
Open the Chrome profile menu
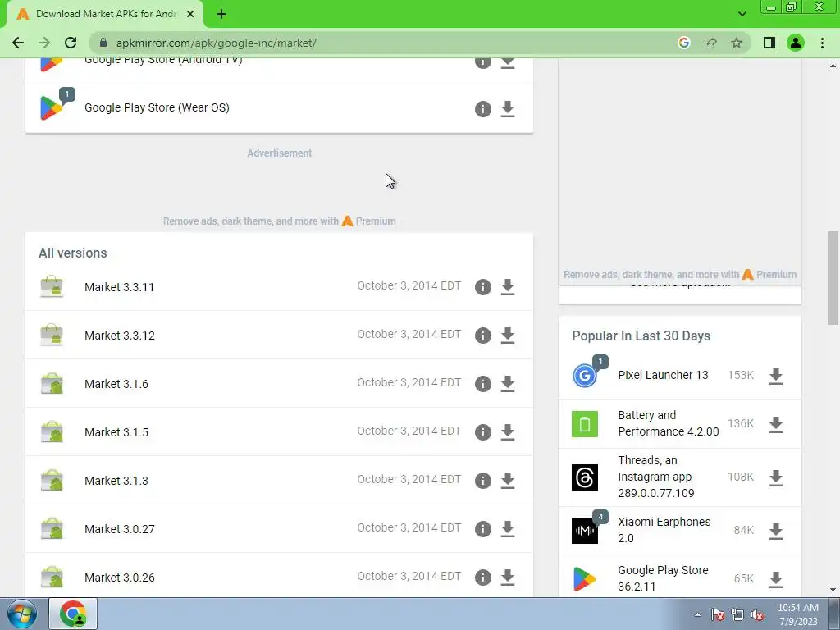[x=796, y=43]
